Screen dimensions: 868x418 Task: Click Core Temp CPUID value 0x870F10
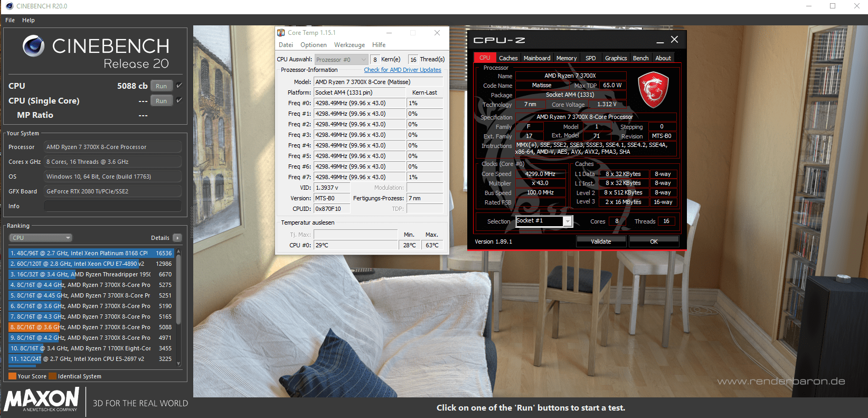(332, 209)
